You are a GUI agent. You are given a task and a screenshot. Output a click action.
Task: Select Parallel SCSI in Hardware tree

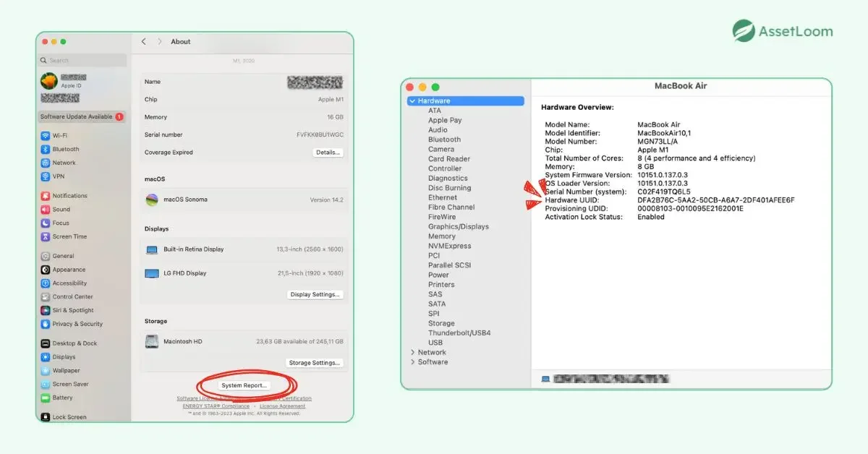449,265
